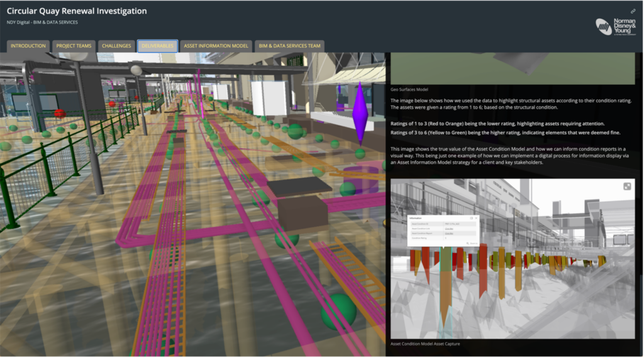Click the Geo Surfaces Model image
Image resolution: width=644 pixels, height=358 pixels.
coord(513,68)
